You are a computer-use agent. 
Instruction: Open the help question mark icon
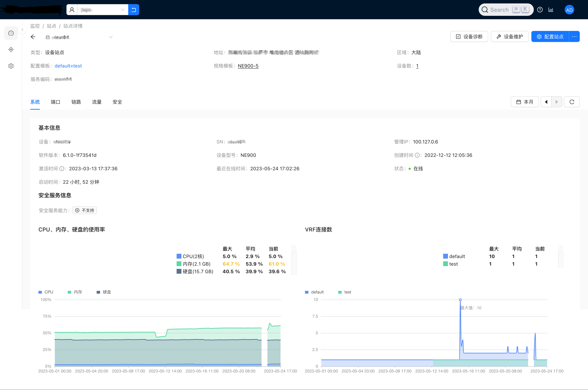pyautogui.click(x=540, y=10)
